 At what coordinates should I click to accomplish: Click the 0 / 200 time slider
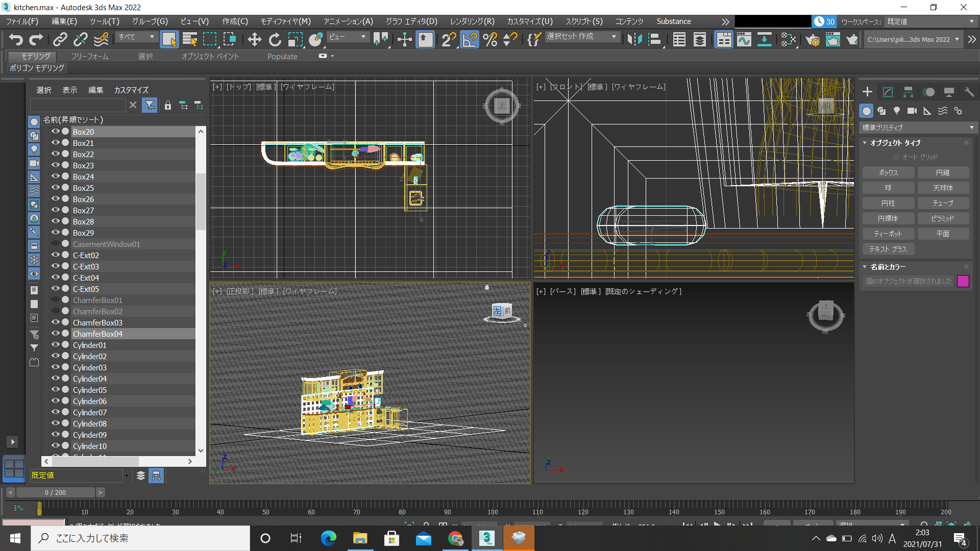point(56,492)
